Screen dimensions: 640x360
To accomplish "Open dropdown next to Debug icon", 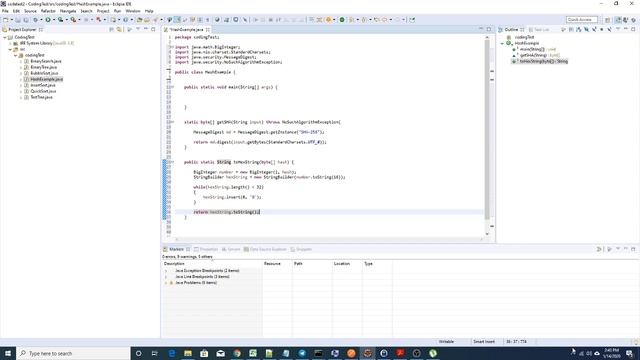I will coord(41,20).
